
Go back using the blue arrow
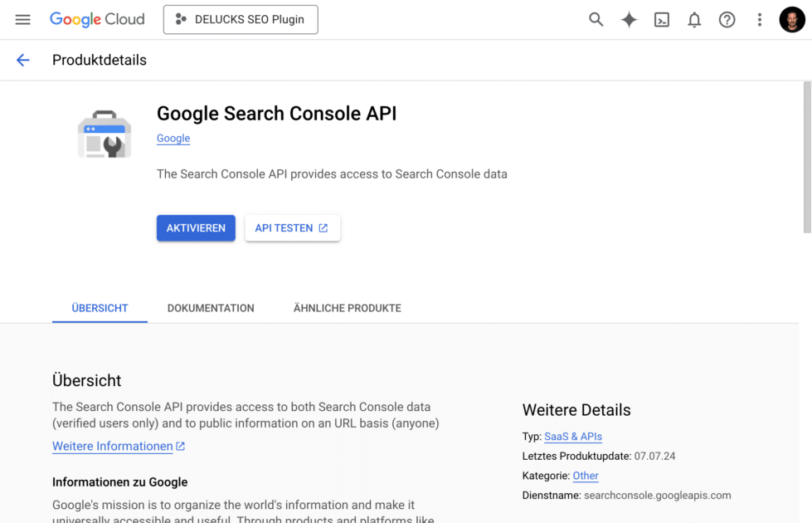coord(22,60)
